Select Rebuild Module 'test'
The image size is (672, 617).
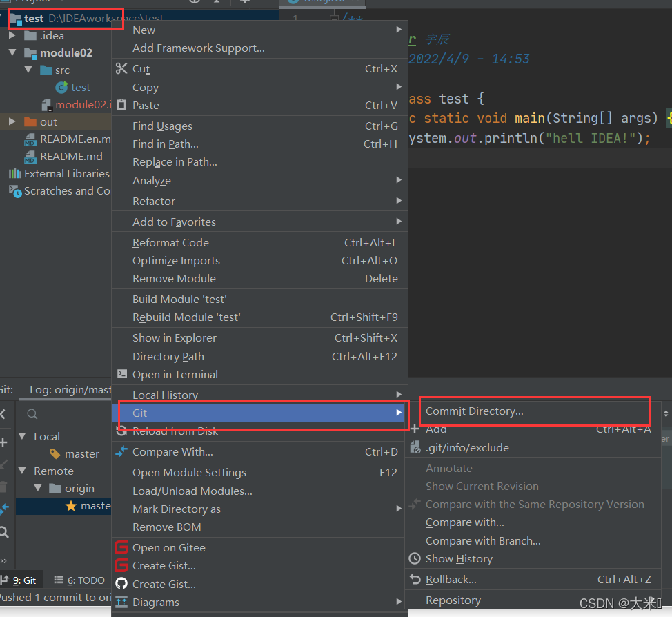tap(259, 317)
